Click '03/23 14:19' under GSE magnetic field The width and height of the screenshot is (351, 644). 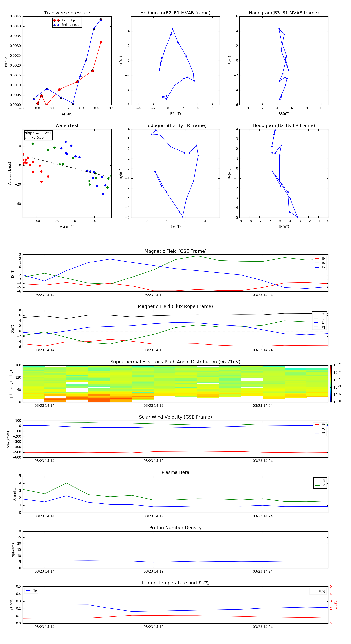154,295
